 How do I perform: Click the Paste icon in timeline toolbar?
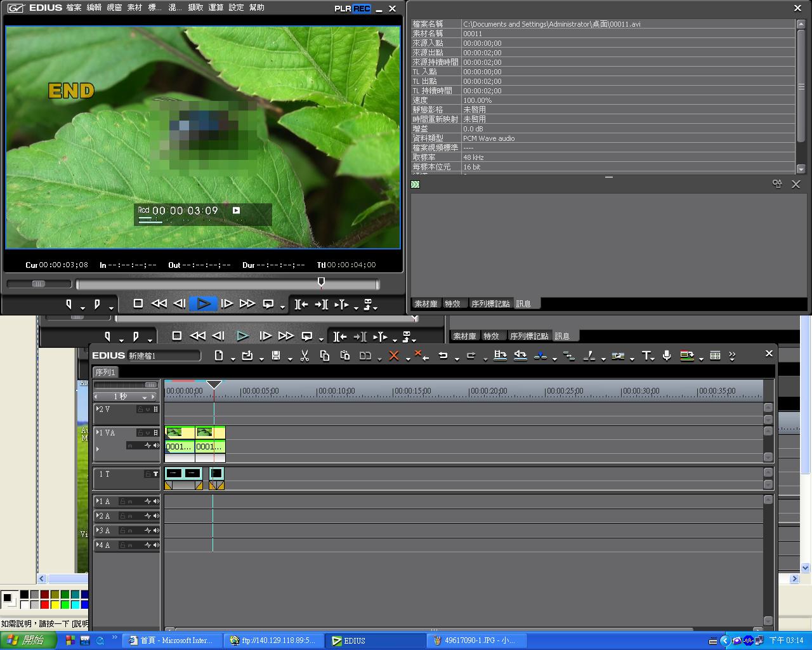tap(345, 355)
